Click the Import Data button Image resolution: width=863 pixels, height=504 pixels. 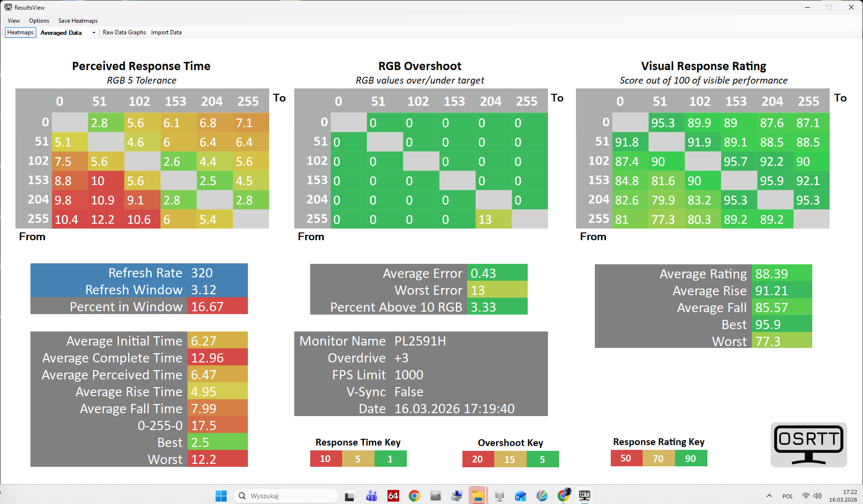pyautogui.click(x=166, y=32)
